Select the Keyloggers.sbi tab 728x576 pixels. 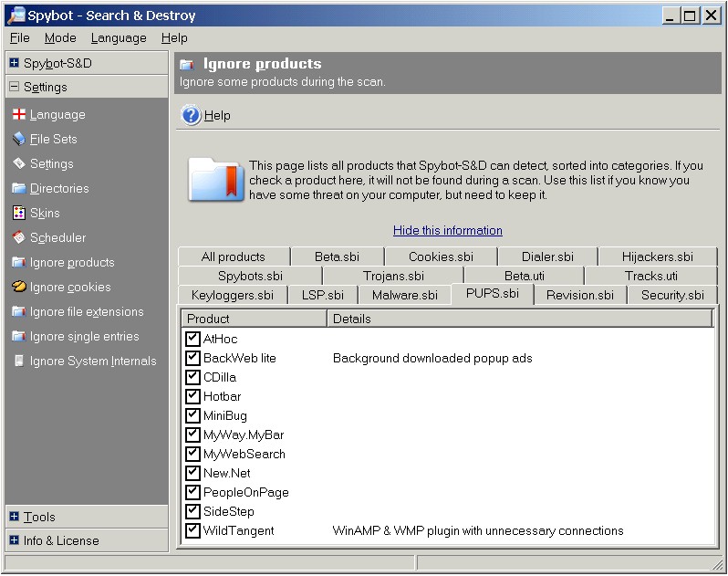(x=232, y=295)
